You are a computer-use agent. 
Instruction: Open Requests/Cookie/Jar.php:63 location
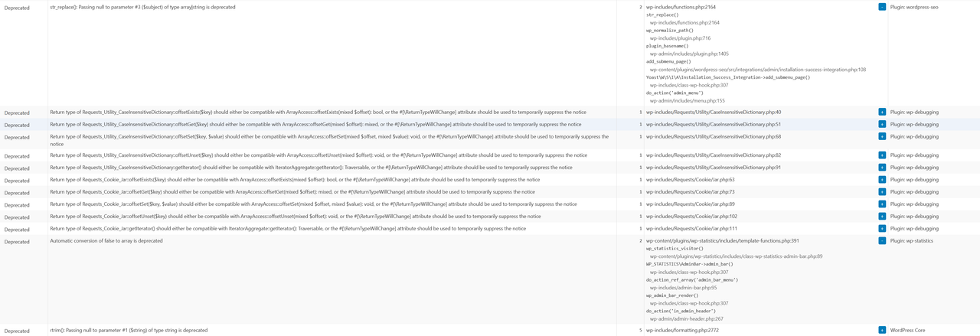(x=690, y=179)
